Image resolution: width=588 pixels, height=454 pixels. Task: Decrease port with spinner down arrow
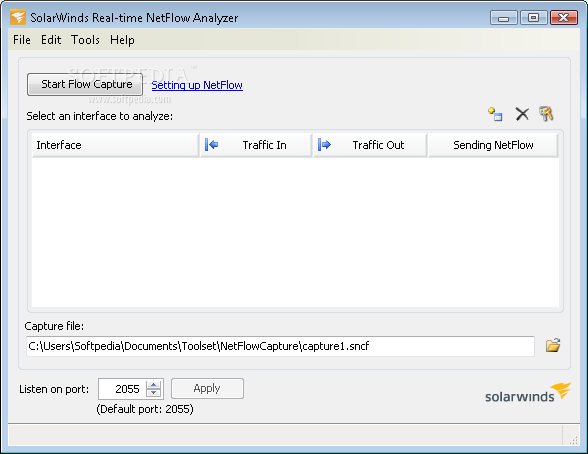[x=153, y=393]
